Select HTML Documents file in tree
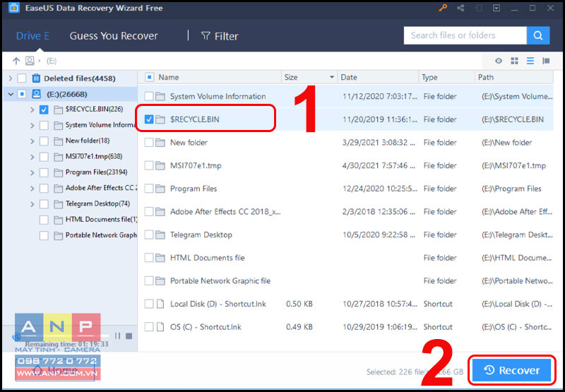 pyautogui.click(x=102, y=220)
